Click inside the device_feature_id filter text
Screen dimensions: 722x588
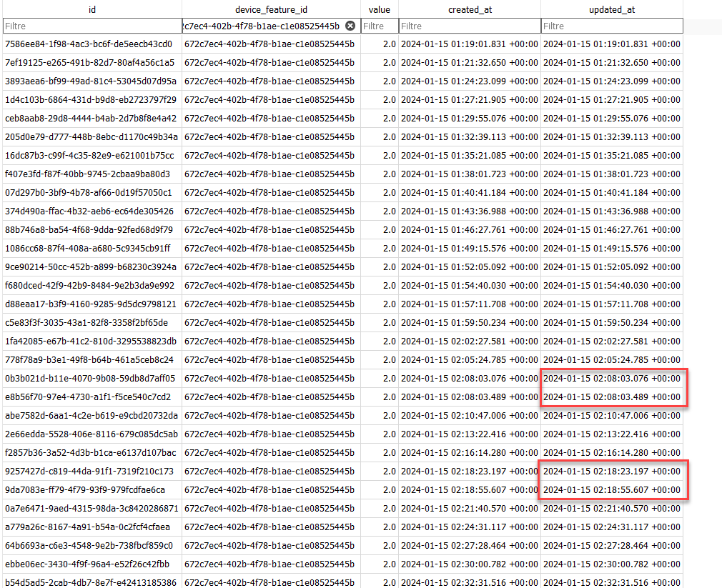[x=262, y=26]
